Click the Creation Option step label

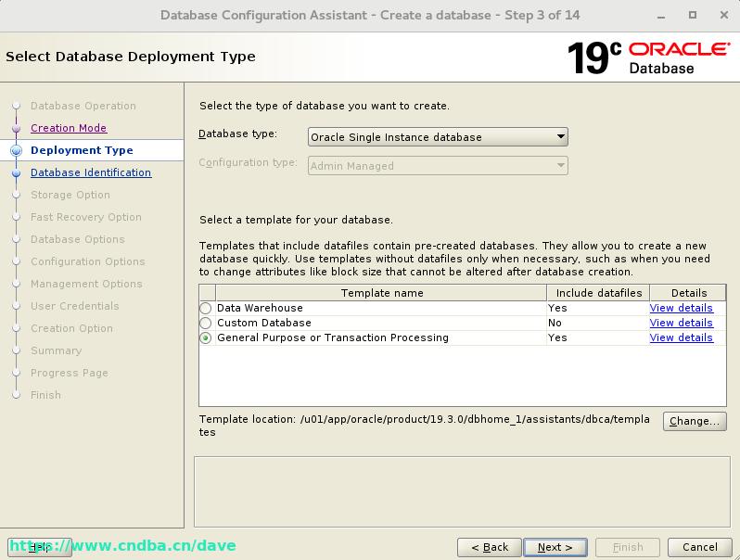pyautogui.click(x=71, y=328)
